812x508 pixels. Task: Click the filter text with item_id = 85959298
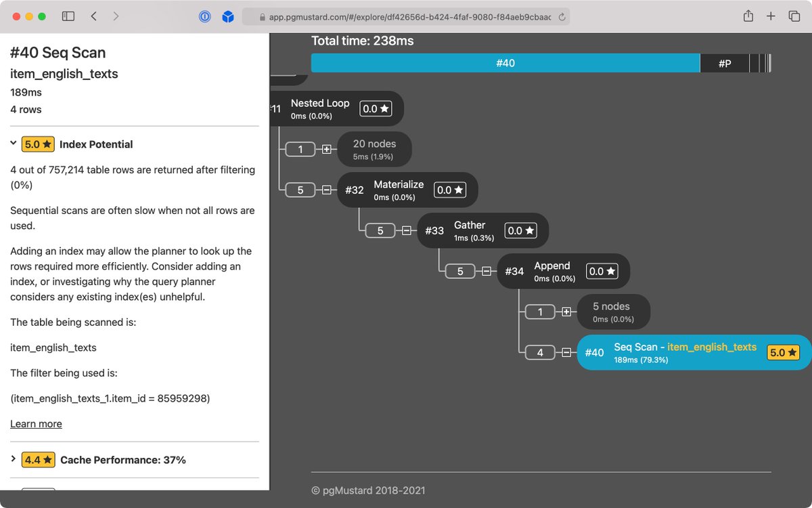110,398
